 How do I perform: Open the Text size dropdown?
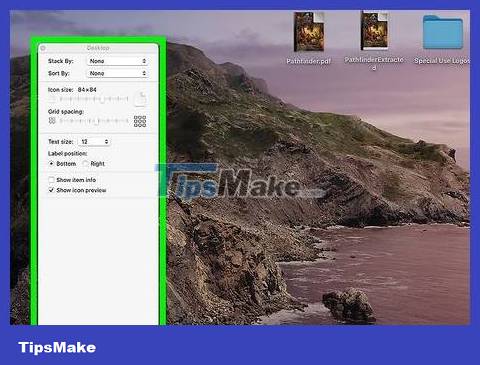tap(94, 142)
